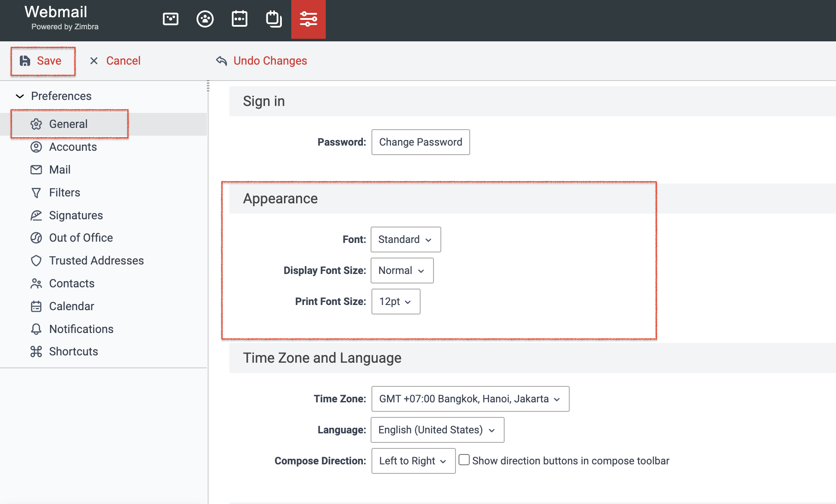Open the Print Font Size 12pt dropdown
The width and height of the screenshot is (836, 504).
[x=396, y=302]
